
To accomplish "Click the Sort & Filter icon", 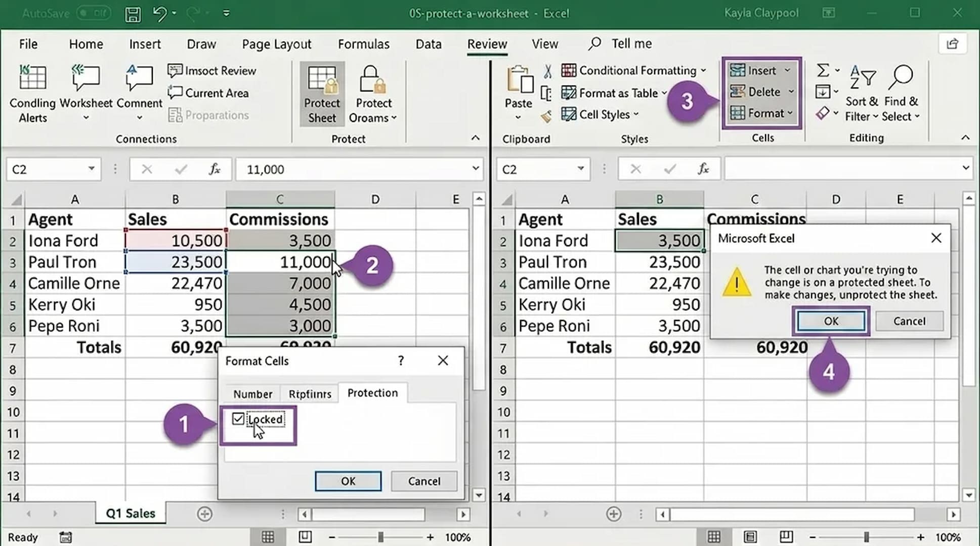I will [x=863, y=77].
